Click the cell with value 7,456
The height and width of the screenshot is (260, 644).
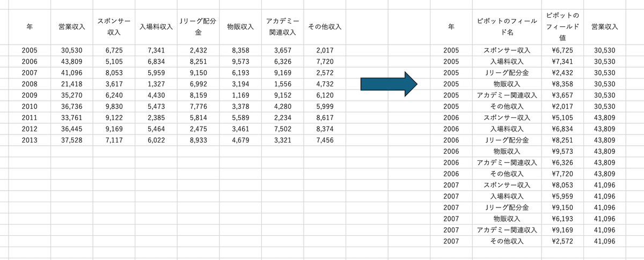pyautogui.click(x=325, y=140)
